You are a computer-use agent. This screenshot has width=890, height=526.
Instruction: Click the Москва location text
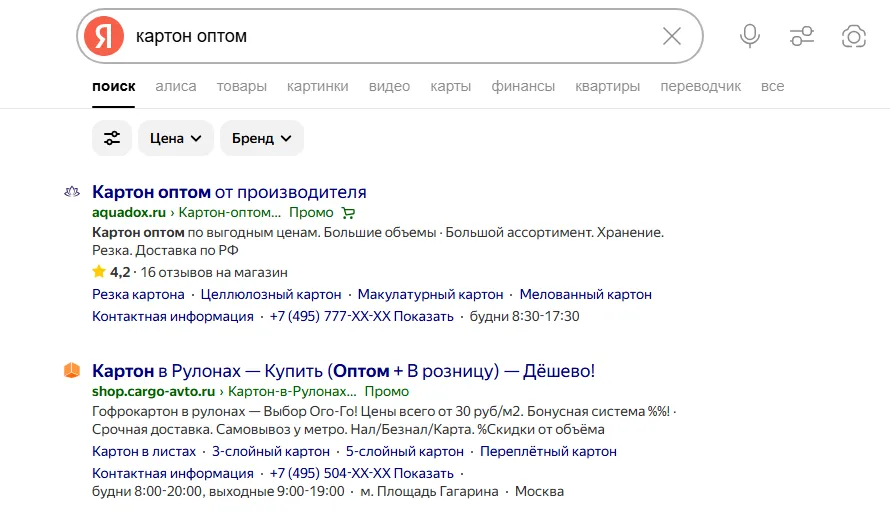pyautogui.click(x=539, y=491)
